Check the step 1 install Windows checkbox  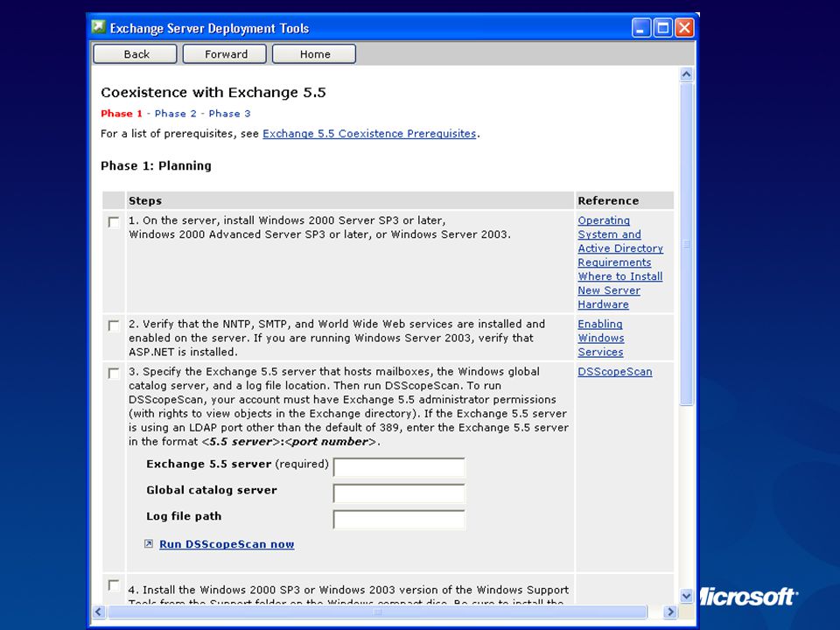(x=114, y=221)
